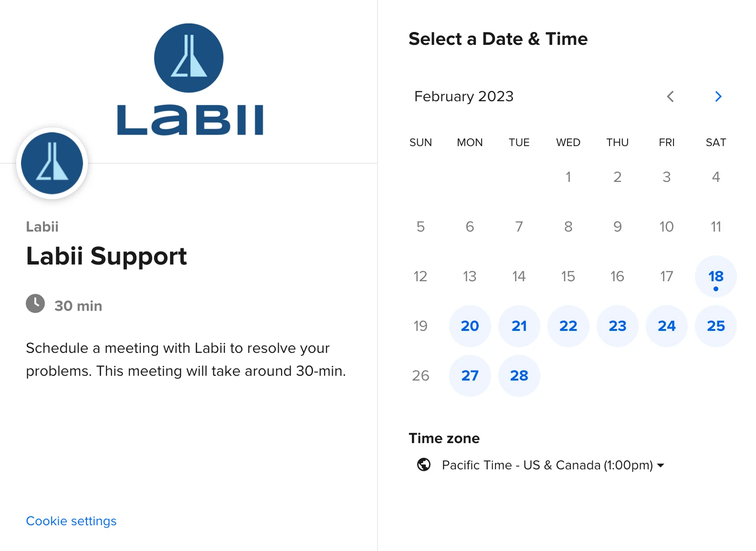Open the Cookie settings link
This screenshot has width=756, height=551.
[x=71, y=521]
